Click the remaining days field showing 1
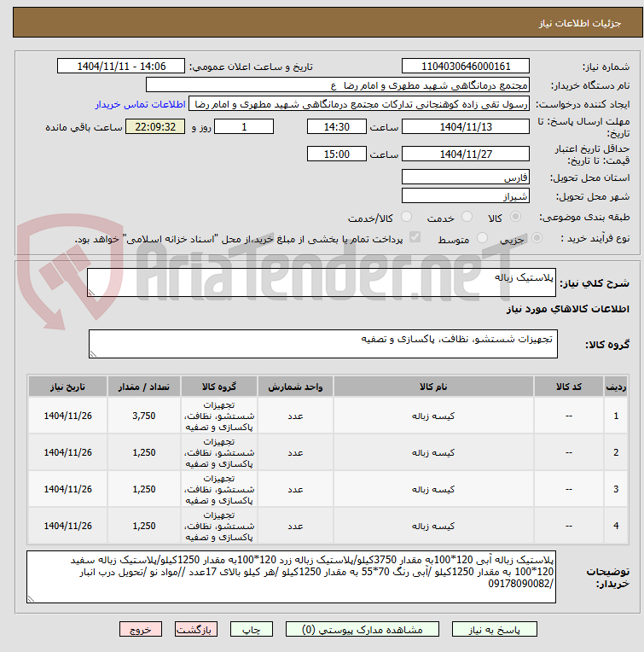Image resolution: width=644 pixels, height=652 pixels. tap(244, 127)
